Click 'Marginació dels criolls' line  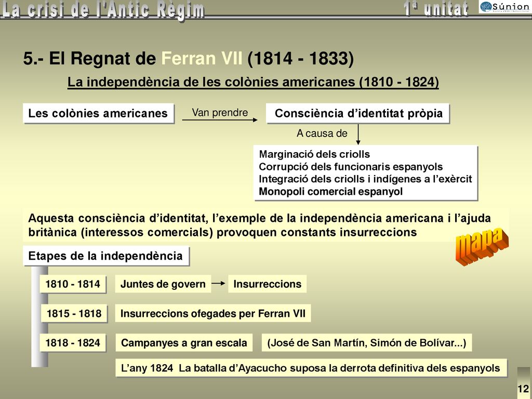(x=314, y=154)
